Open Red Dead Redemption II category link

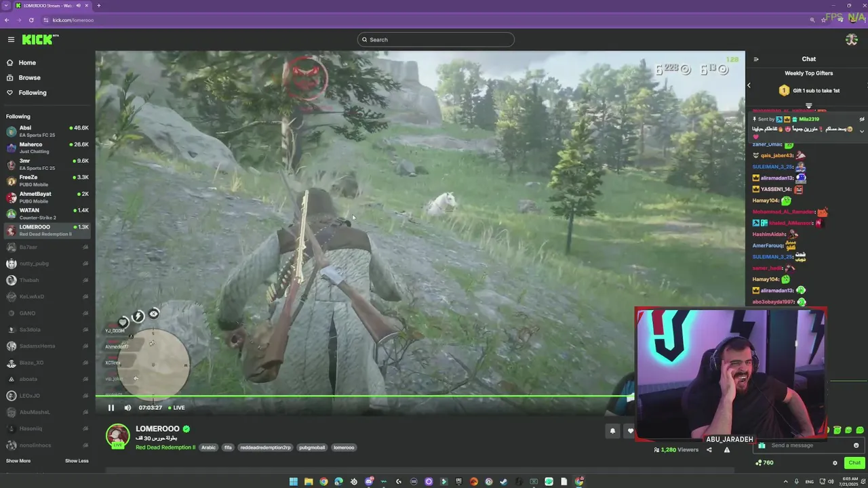pyautogui.click(x=165, y=447)
